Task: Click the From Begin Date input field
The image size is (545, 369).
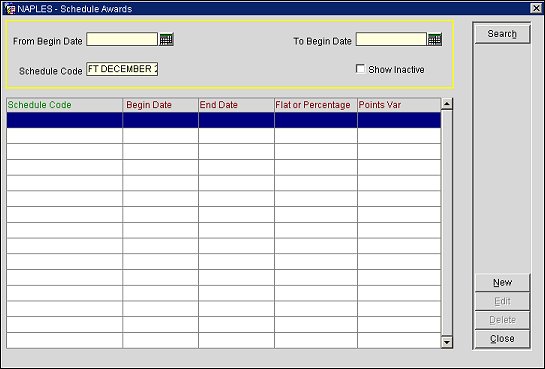Action: 122,39
